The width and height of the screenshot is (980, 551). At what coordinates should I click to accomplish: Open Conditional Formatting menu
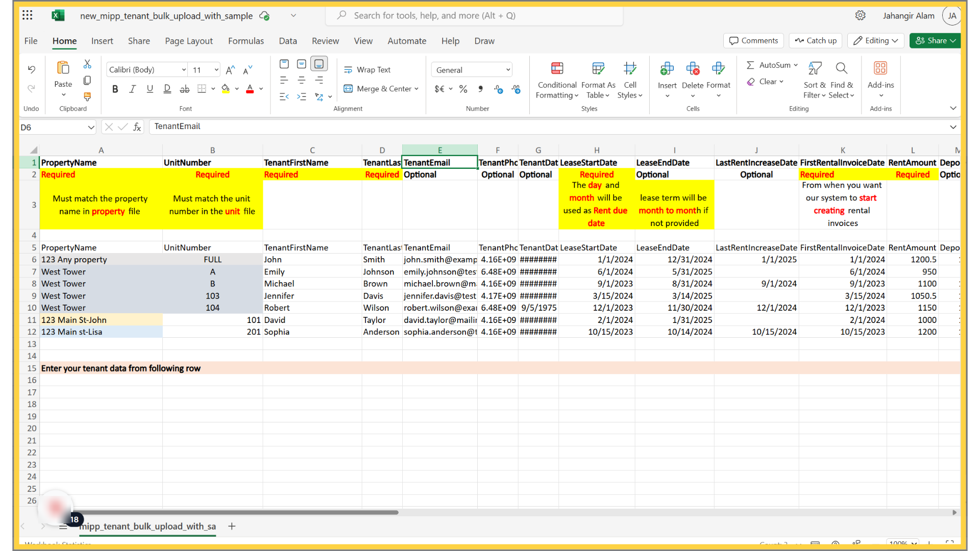(557, 80)
